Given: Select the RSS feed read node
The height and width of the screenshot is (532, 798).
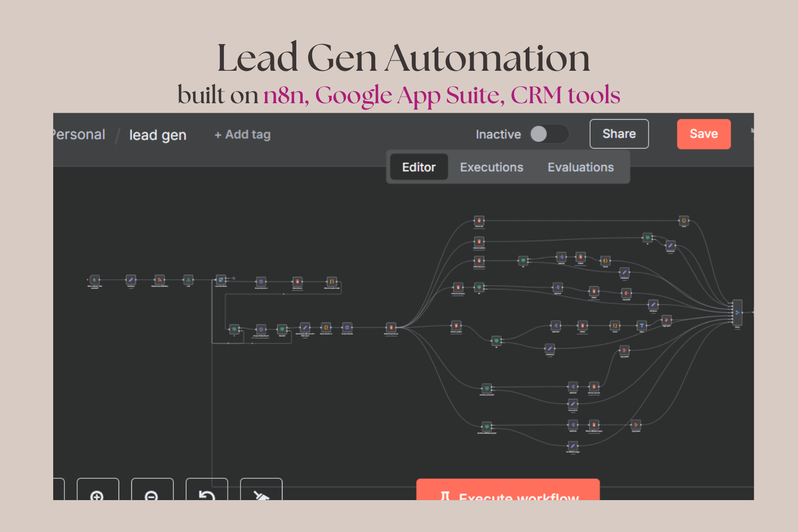Looking at the screenshot, I should pyautogui.click(x=160, y=279).
